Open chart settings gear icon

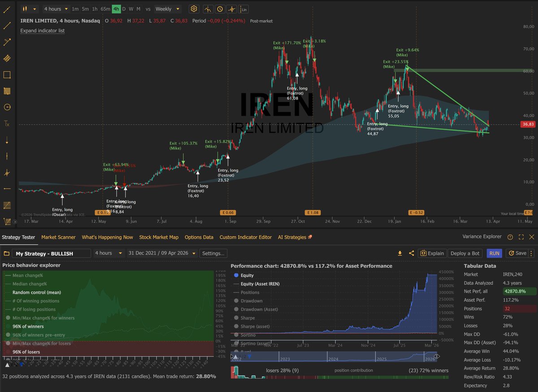coord(194,9)
